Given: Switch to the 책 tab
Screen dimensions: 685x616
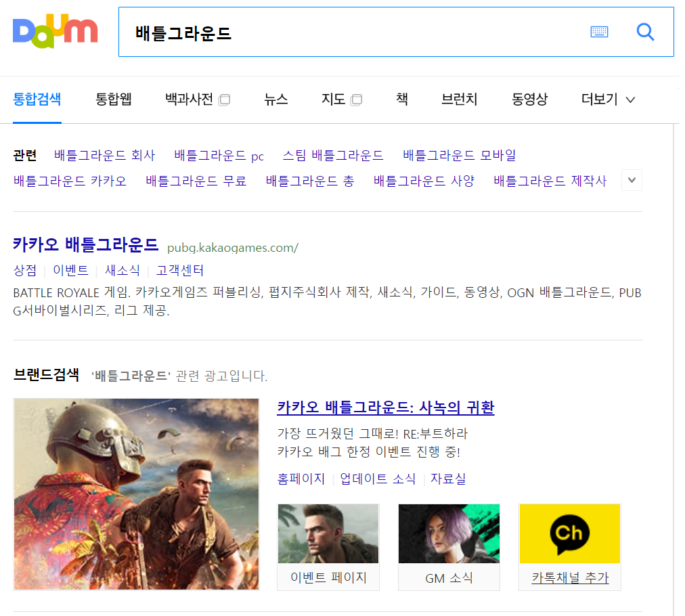Looking at the screenshot, I should (x=402, y=100).
